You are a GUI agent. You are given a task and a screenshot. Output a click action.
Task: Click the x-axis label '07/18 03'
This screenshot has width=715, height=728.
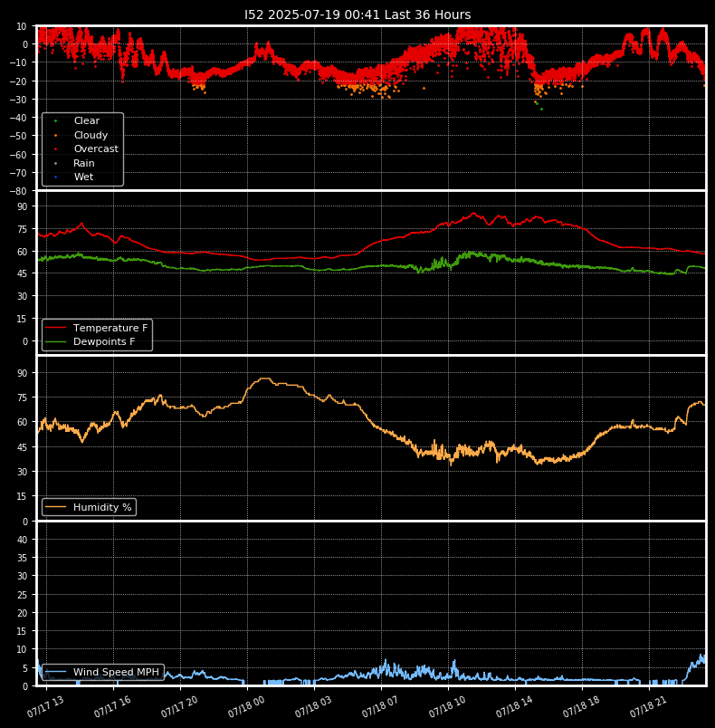point(313,706)
